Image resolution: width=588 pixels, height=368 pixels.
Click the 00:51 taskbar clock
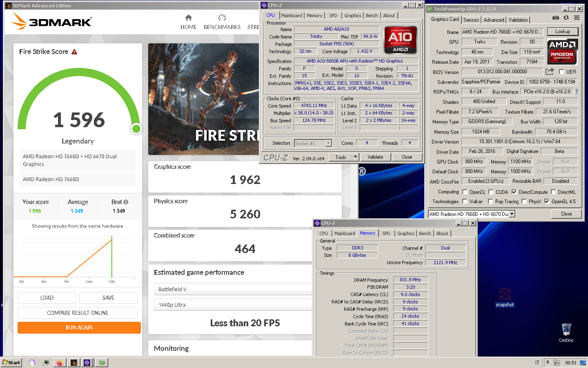[x=571, y=363]
